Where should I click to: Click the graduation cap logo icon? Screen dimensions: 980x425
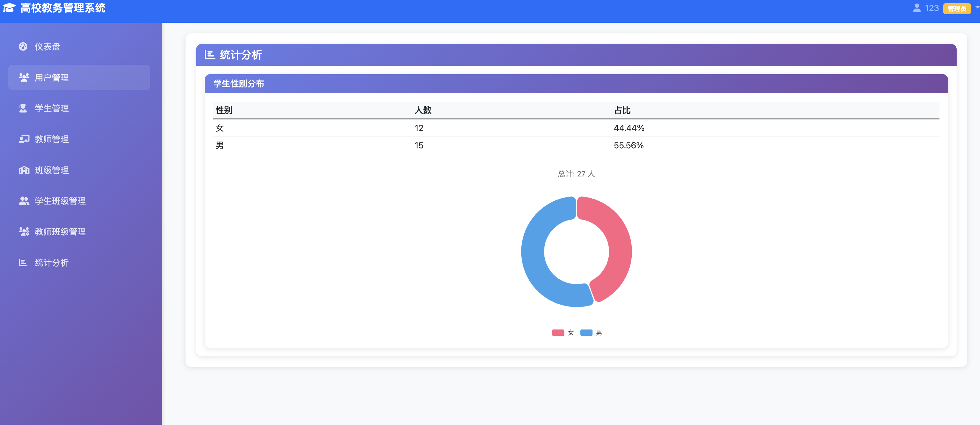click(x=9, y=8)
